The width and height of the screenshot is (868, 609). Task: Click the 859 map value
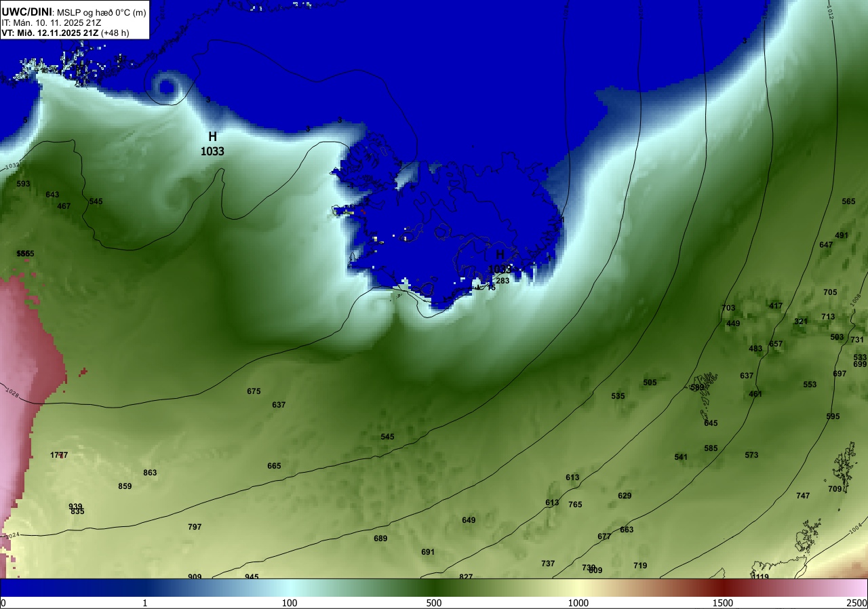[x=125, y=486]
